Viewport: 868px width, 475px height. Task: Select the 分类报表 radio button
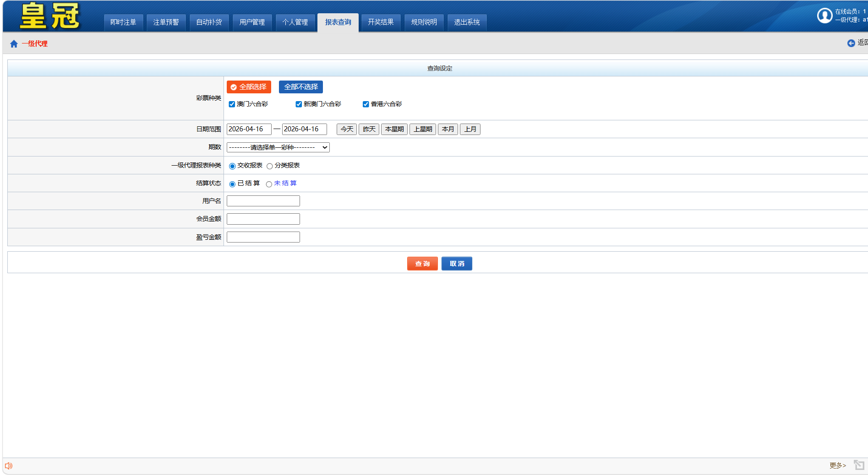pos(270,166)
